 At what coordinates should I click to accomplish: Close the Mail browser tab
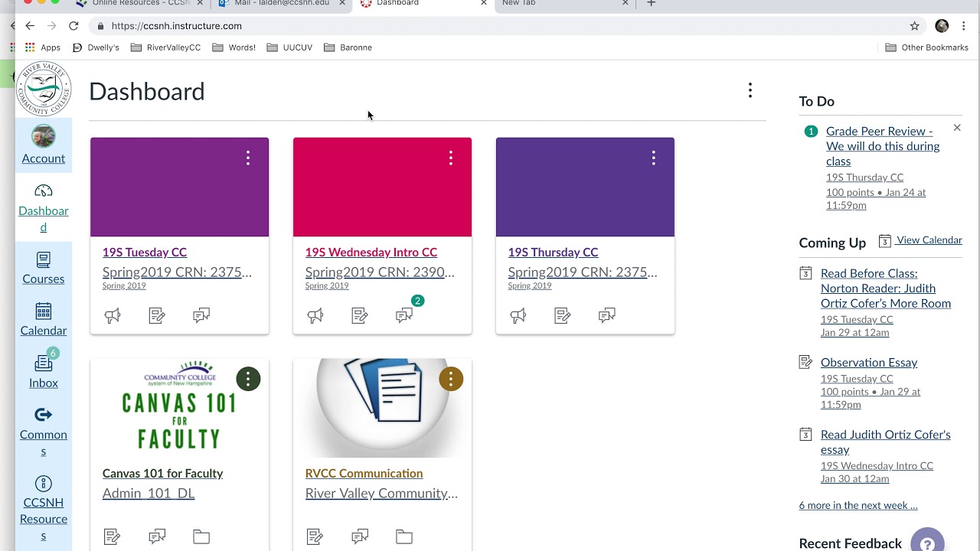pyautogui.click(x=342, y=4)
